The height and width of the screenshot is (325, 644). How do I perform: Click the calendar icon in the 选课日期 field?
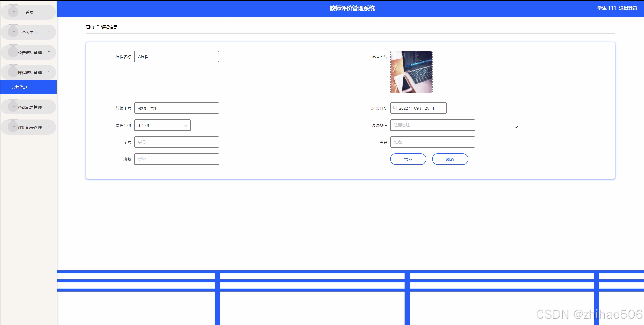[x=395, y=108]
